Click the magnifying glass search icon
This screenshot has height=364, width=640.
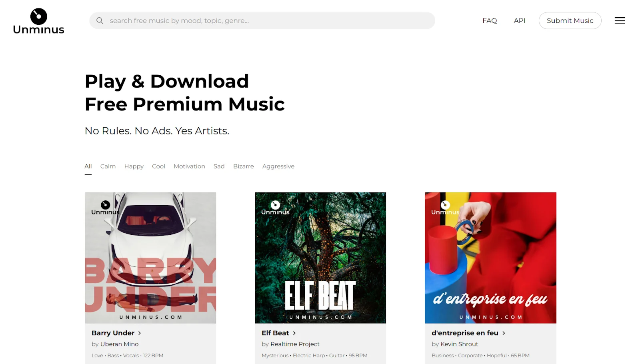click(x=100, y=20)
